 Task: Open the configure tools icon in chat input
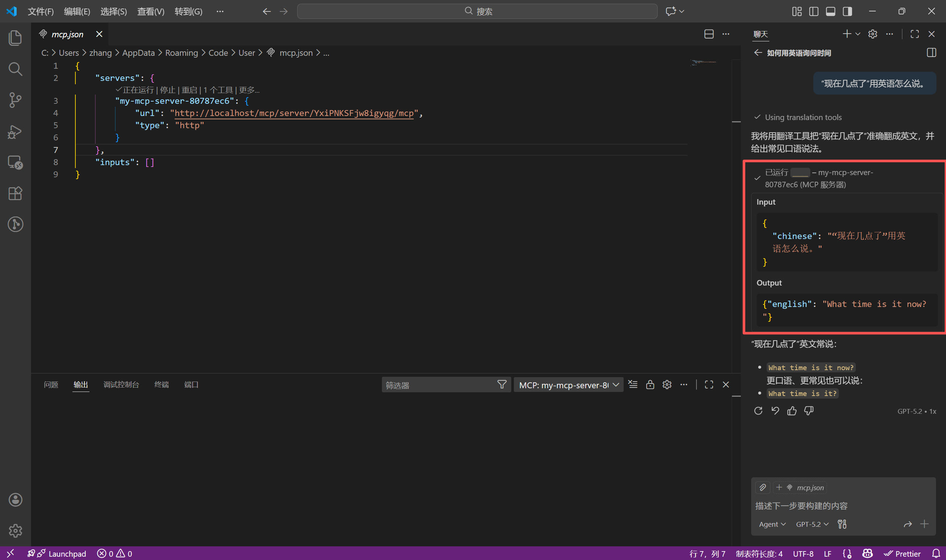click(842, 524)
